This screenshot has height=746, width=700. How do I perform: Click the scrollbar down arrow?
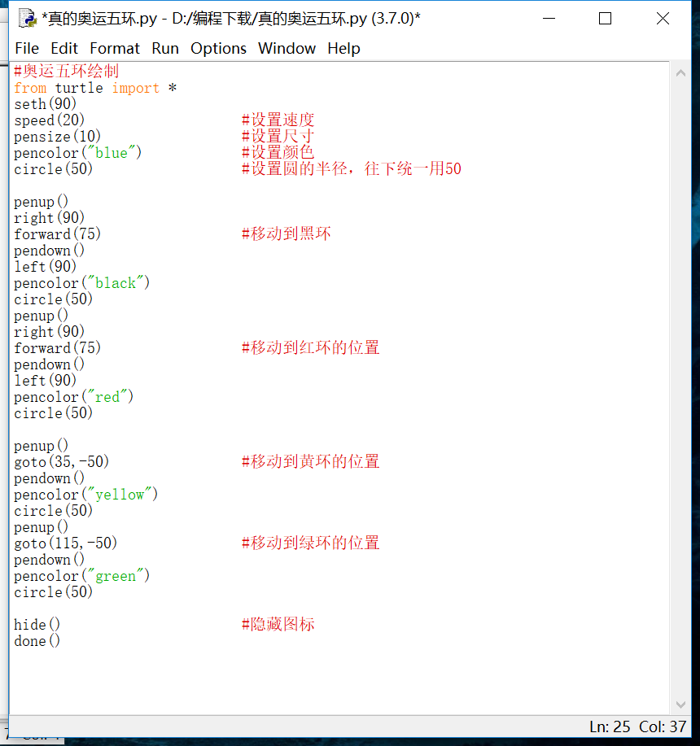(x=681, y=705)
